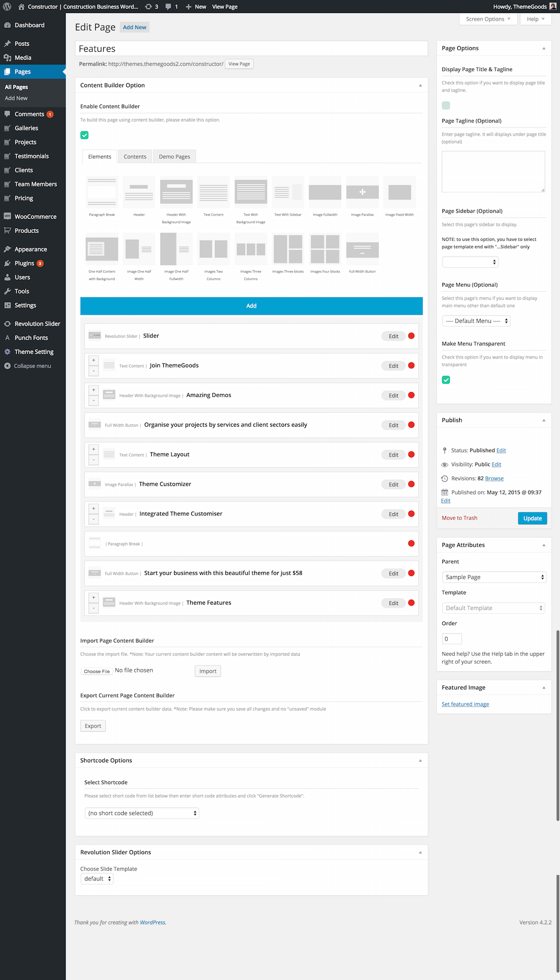Remove Amazing Demos row via red dot
The width and height of the screenshot is (560, 980).
[x=411, y=395]
